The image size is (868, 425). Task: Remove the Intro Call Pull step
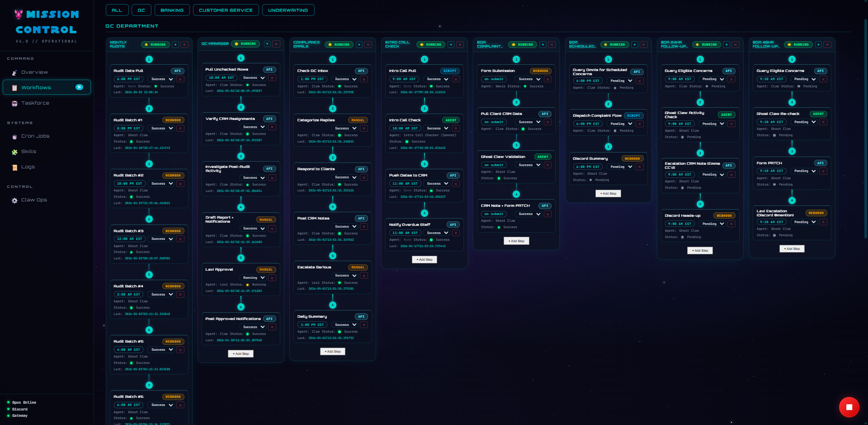456,79
